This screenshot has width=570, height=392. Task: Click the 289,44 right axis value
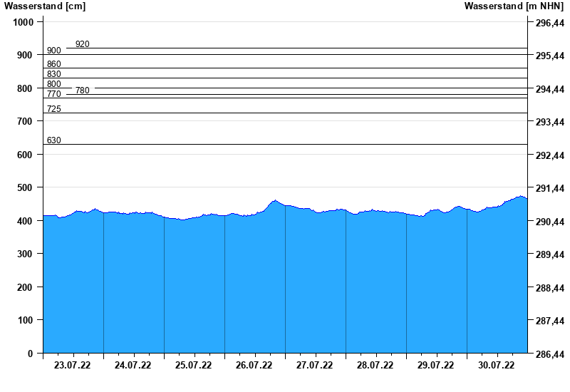(x=550, y=254)
